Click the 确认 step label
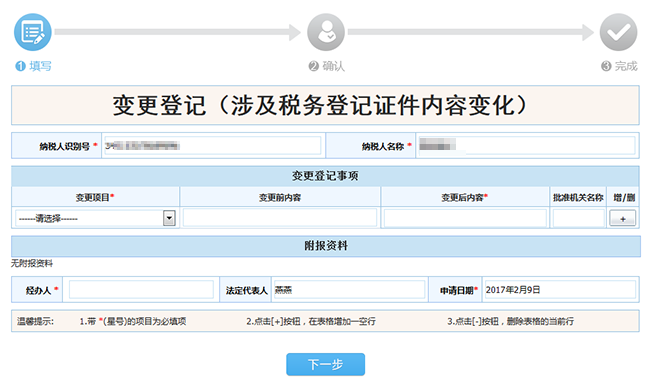Viewport: 650px width, 381px height. click(x=327, y=66)
